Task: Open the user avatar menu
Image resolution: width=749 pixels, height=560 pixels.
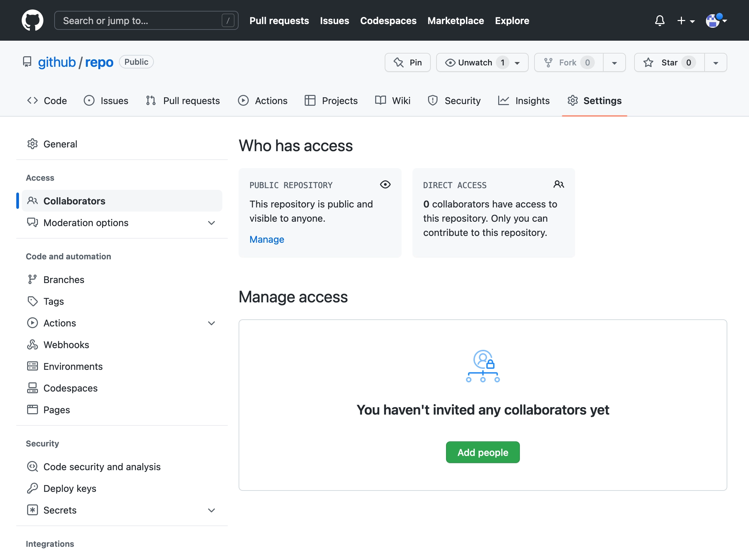Action: pyautogui.click(x=716, y=21)
